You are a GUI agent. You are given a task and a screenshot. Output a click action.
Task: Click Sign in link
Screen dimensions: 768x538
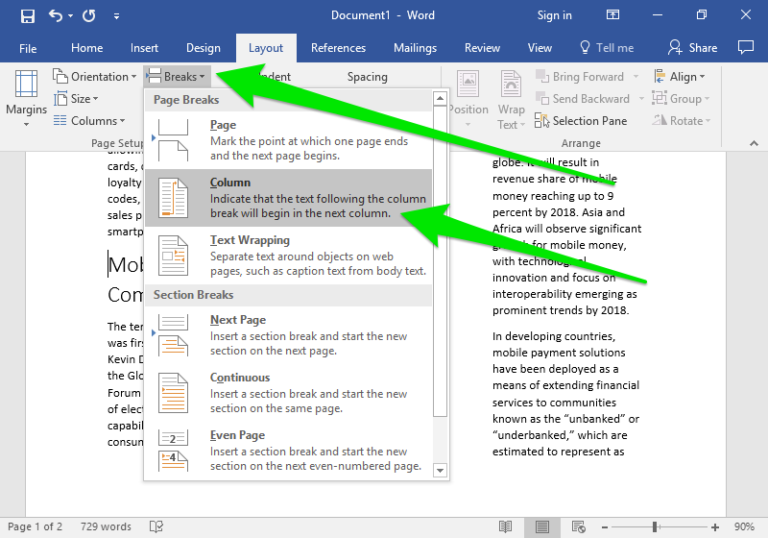pyautogui.click(x=554, y=16)
